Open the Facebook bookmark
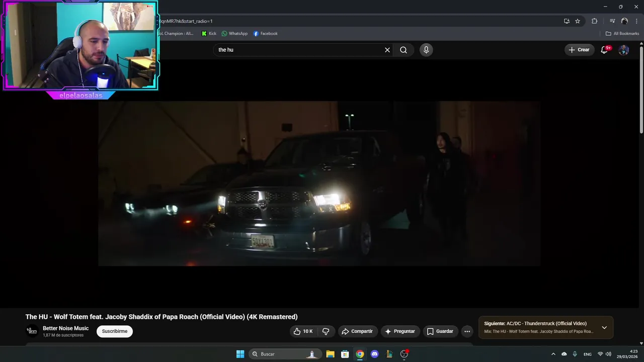 (x=265, y=34)
